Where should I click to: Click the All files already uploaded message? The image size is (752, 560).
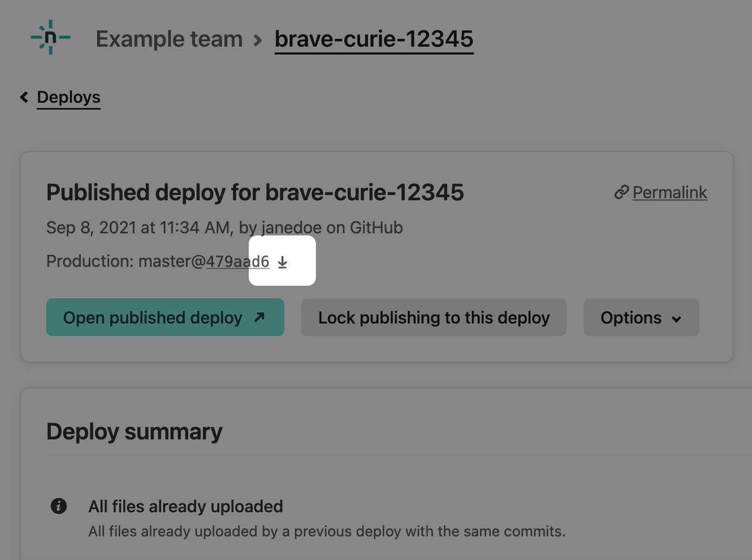tap(186, 507)
